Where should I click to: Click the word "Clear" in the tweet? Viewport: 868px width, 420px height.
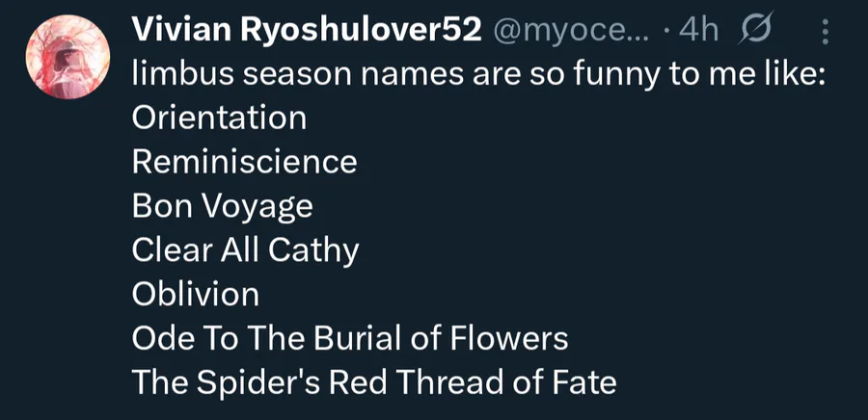pyautogui.click(x=167, y=250)
